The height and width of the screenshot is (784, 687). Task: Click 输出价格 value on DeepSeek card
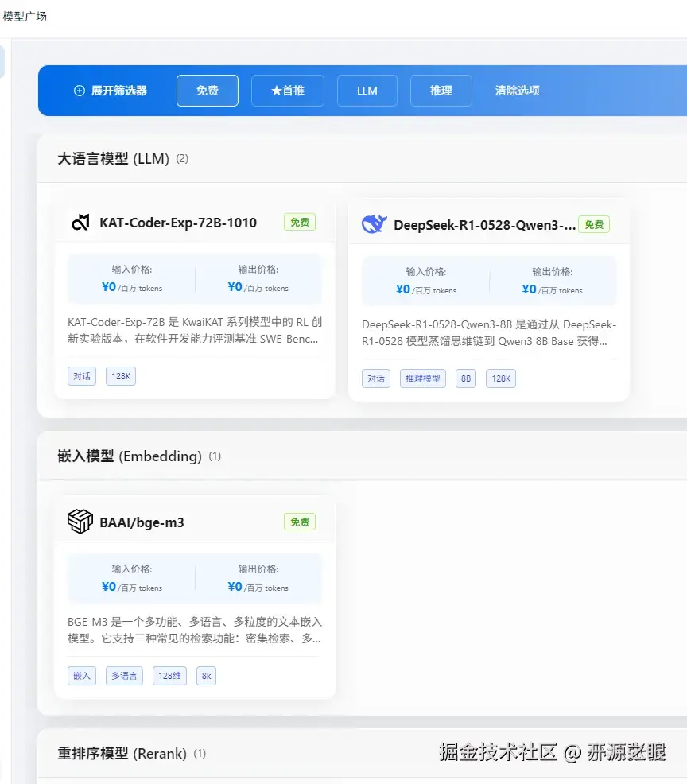(552, 289)
